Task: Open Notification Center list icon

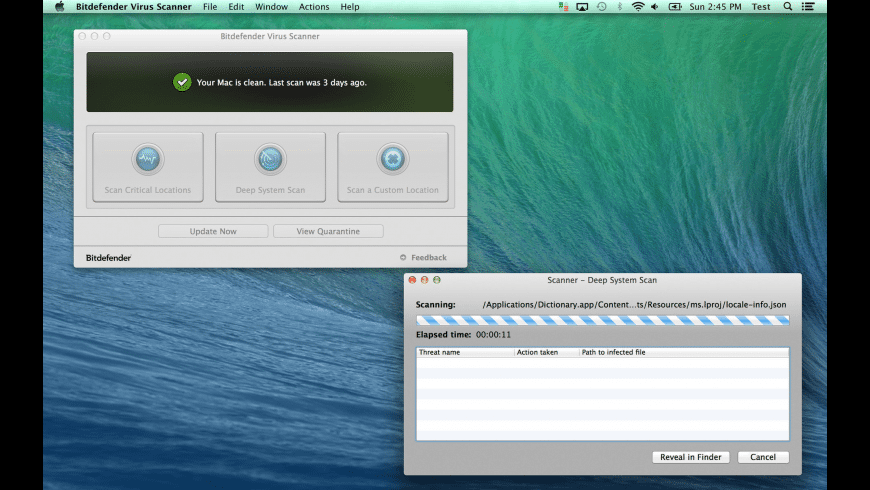Action: click(808, 7)
